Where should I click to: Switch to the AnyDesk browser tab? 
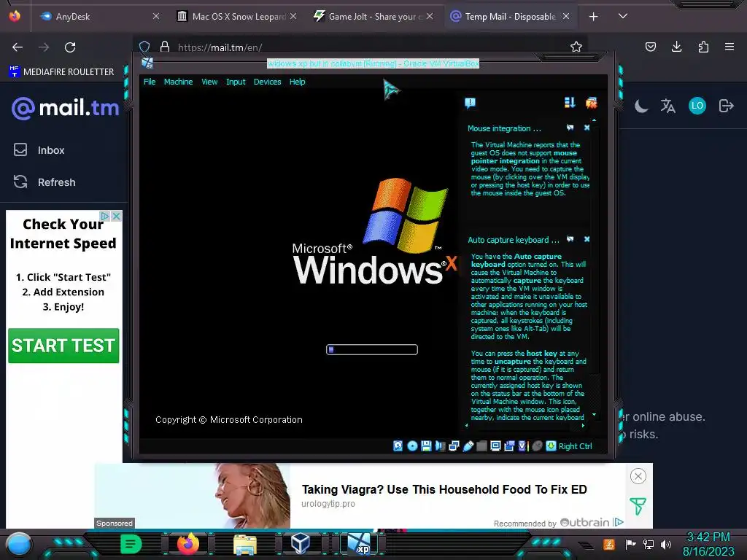99,16
